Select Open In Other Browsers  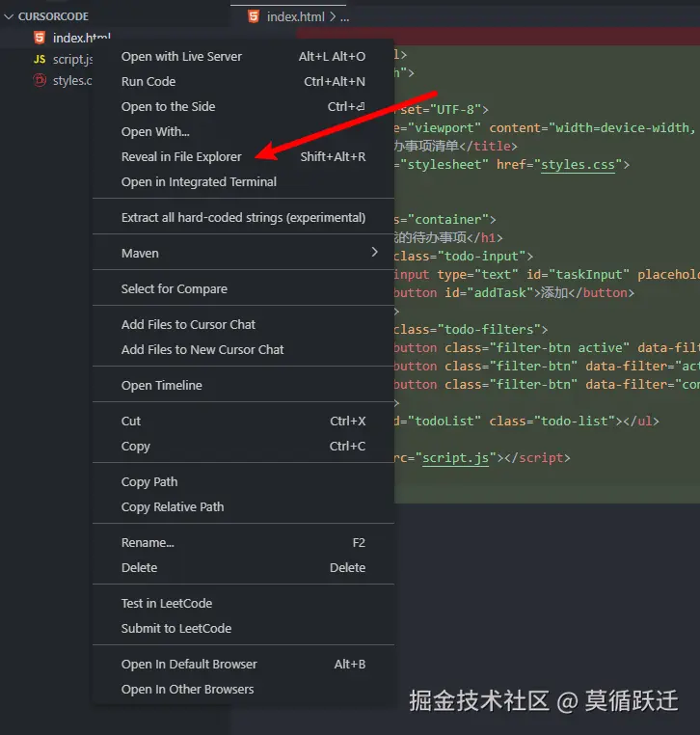(243, 690)
